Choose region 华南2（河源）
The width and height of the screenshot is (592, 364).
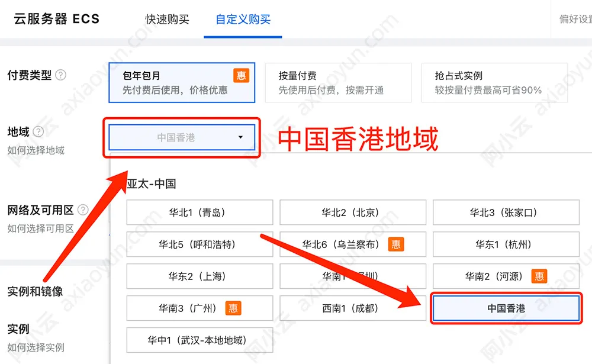pyautogui.click(x=506, y=276)
